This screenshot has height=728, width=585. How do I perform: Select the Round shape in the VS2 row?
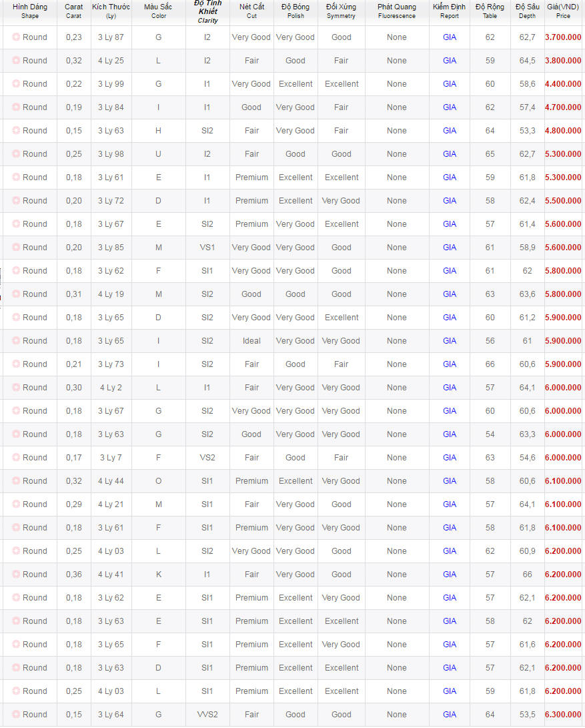35,458
